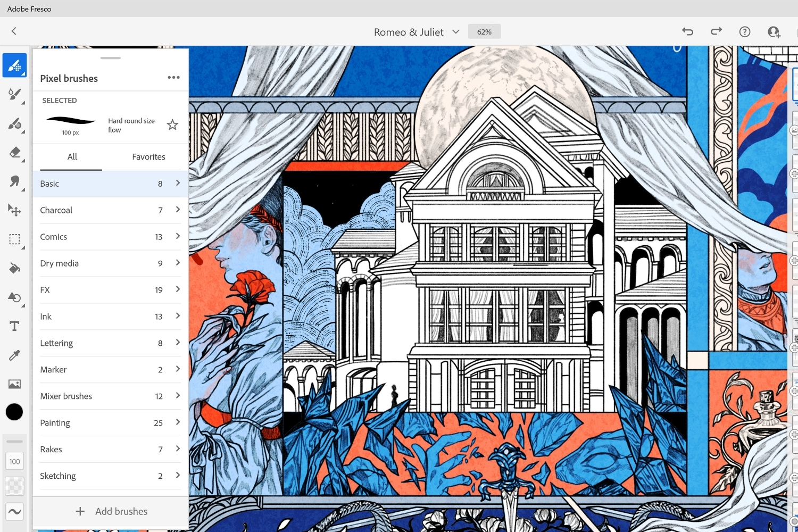Select the Smudge tool

pos(14,181)
